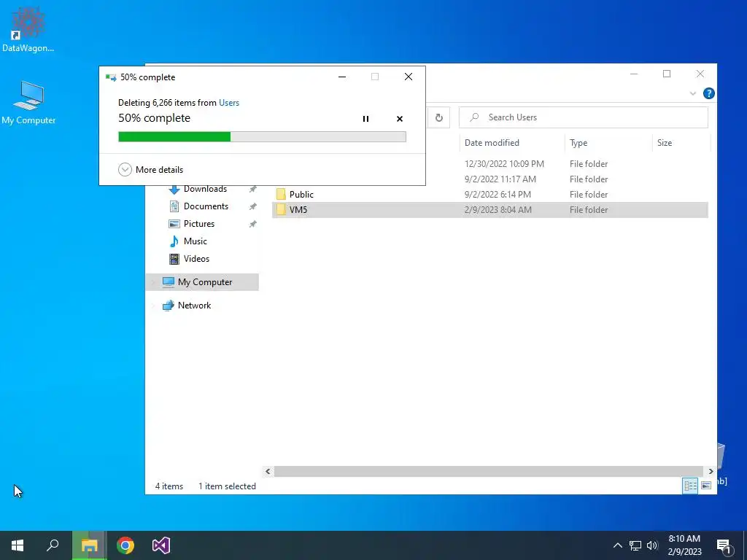The height and width of the screenshot is (560, 747).
Task: Cancel the deletion with the X button
Action: (x=400, y=119)
